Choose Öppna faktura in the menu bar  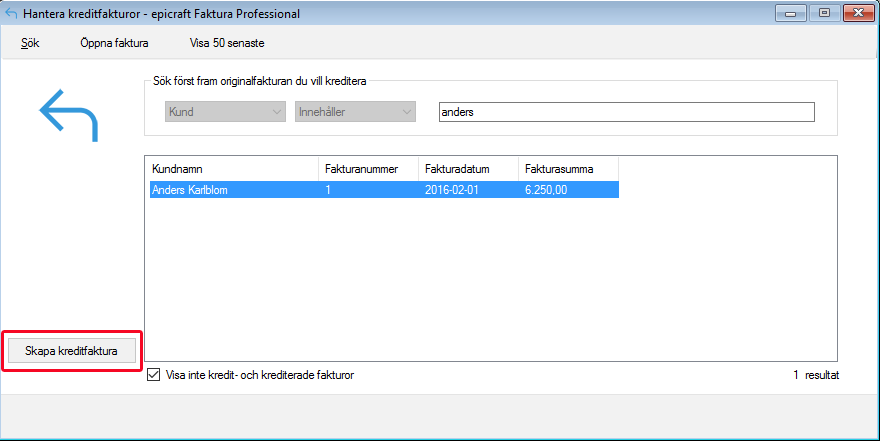click(114, 43)
